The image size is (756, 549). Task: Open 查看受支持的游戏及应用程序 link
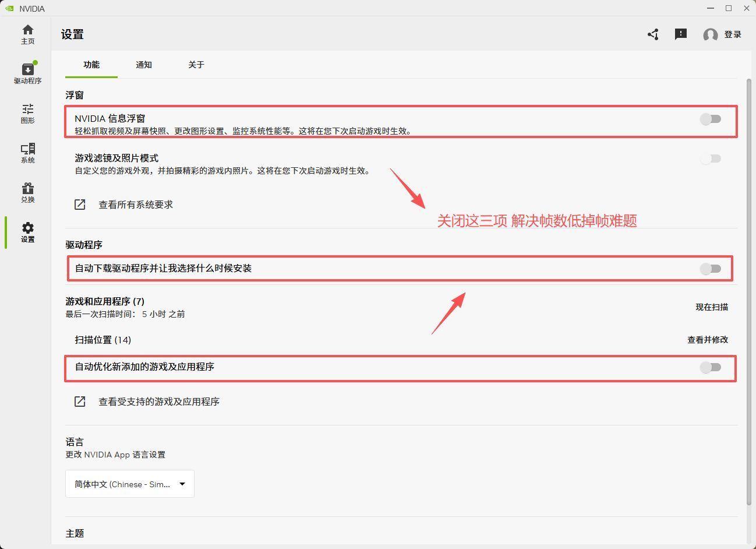click(159, 402)
